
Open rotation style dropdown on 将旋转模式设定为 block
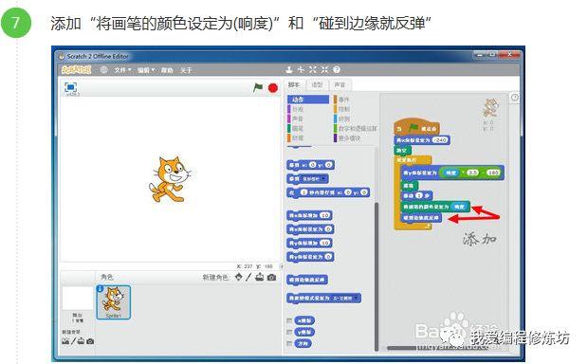[356, 299]
